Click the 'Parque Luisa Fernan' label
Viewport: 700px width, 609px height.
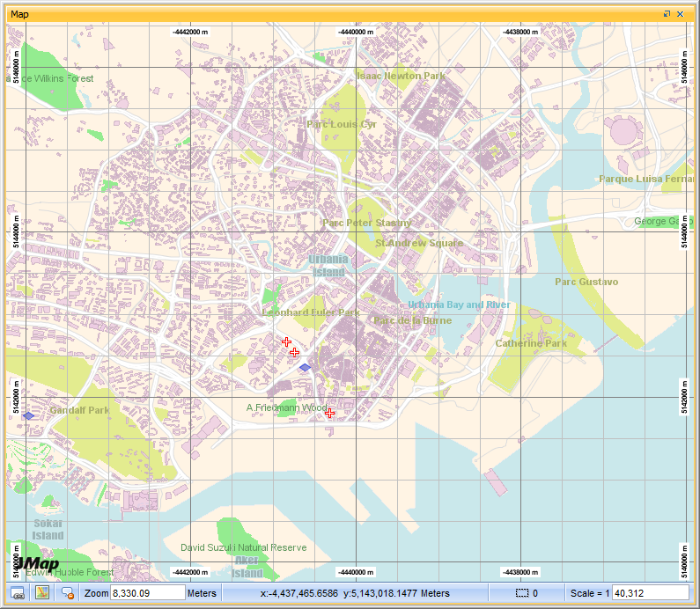pos(646,179)
